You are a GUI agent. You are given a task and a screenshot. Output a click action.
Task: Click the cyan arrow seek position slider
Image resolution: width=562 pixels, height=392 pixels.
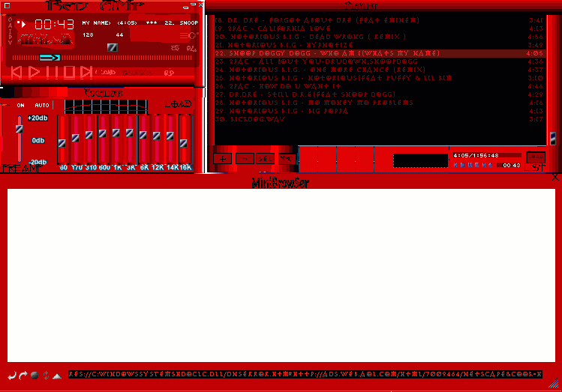click(50, 58)
